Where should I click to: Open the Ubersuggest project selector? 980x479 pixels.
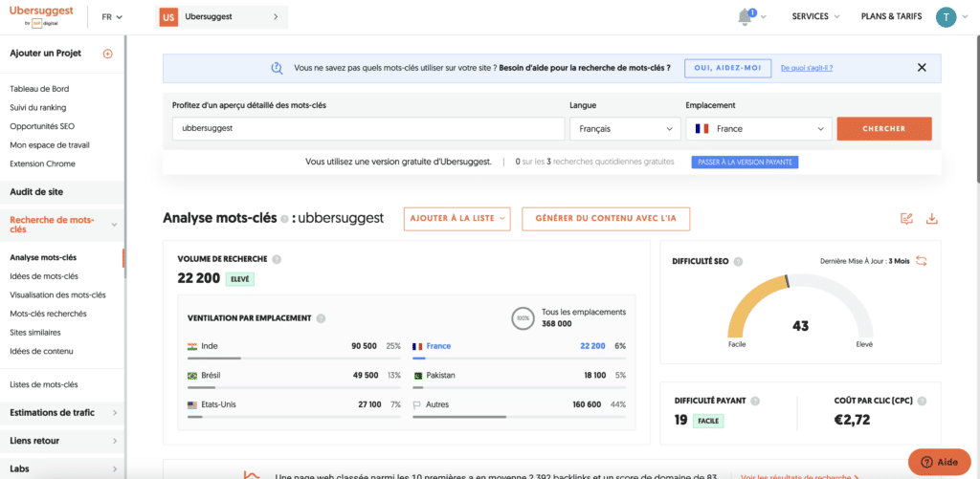[221, 17]
